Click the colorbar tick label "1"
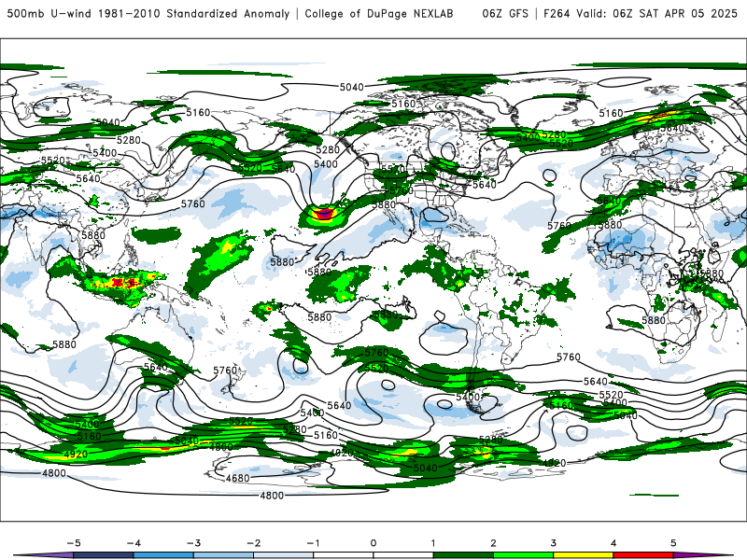The height and width of the screenshot is (560, 747). click(433, 543)
